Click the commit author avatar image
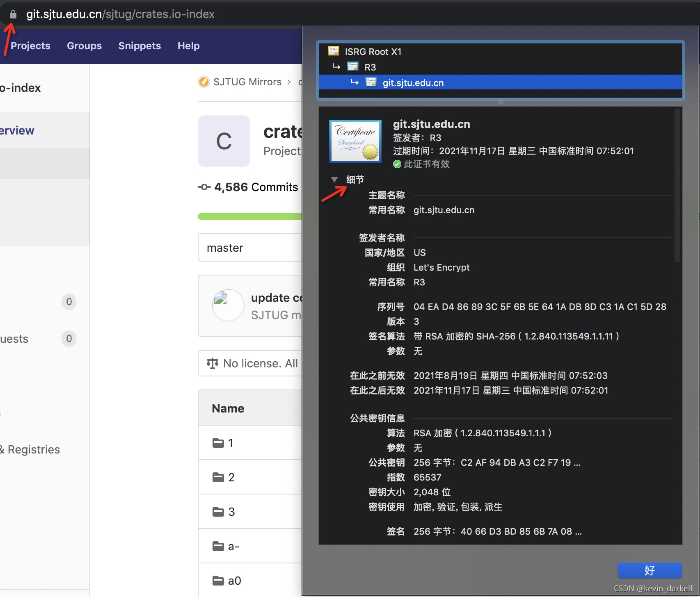700x597 pixels. (228, 305)
